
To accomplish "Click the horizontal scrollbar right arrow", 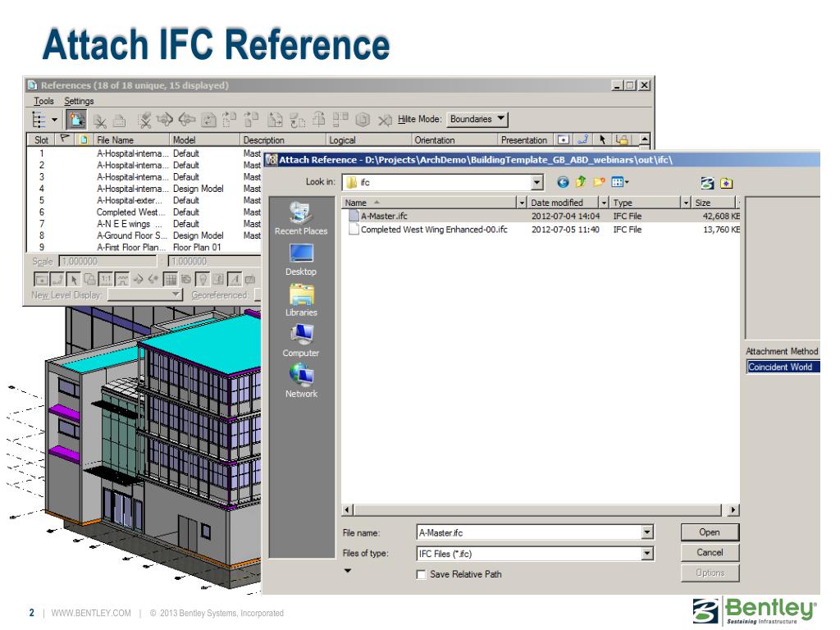I will coord(733,510).
